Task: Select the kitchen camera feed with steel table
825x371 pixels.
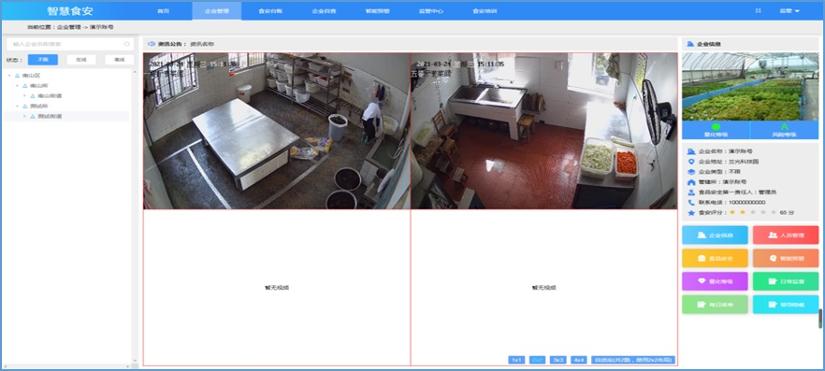Action: [277, 131]
